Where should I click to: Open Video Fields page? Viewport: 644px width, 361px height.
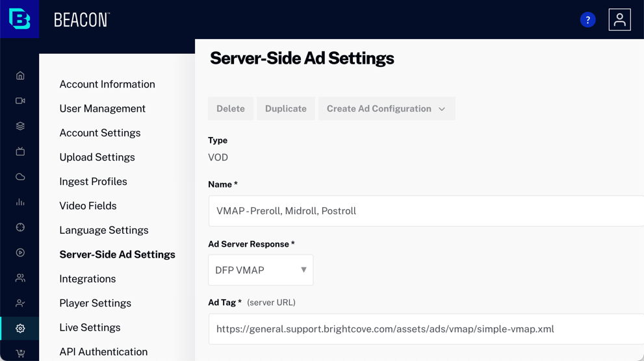click(88, 206)
